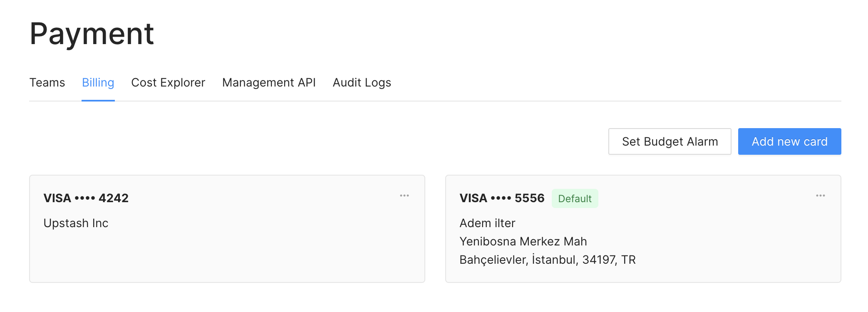Viewport: 868px width, 312px height.
Task: Click the last four digits 5556
Action: pos(529,198)
